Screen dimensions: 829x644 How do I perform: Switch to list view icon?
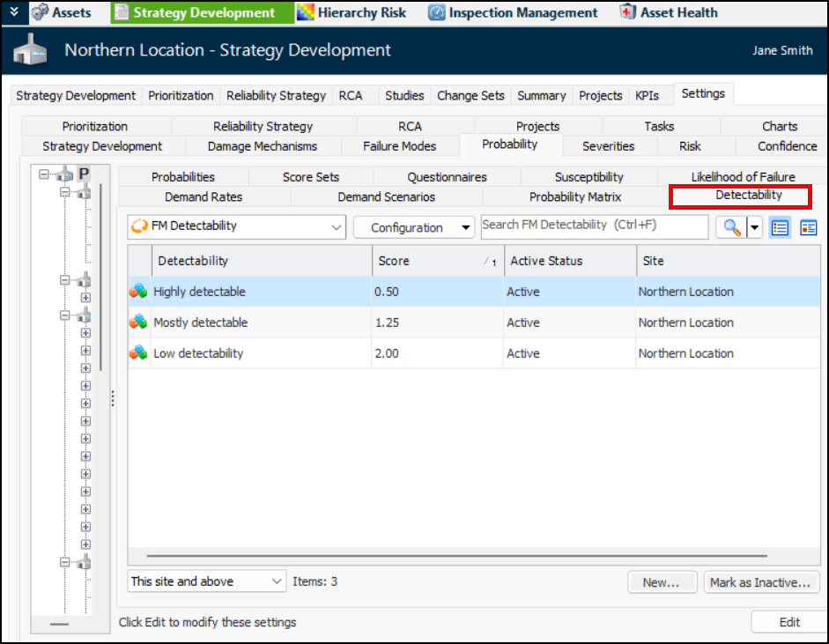pyautogui.click(x=779, y=227)
